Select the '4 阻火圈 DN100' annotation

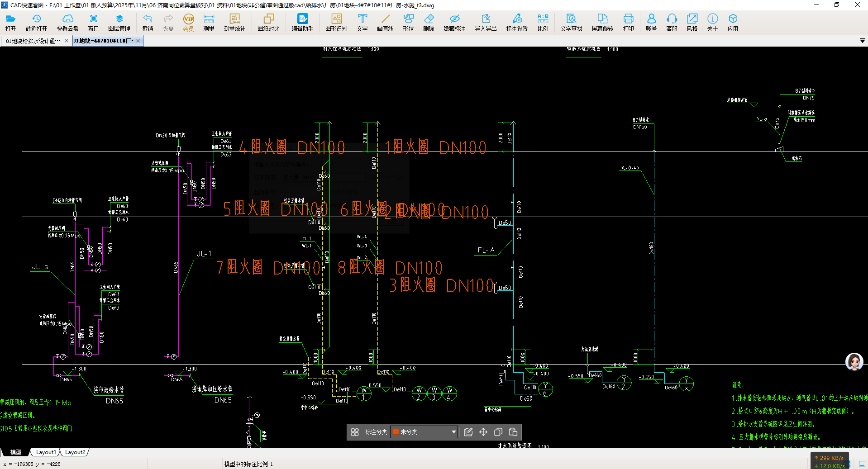click(x=292, y=147)
